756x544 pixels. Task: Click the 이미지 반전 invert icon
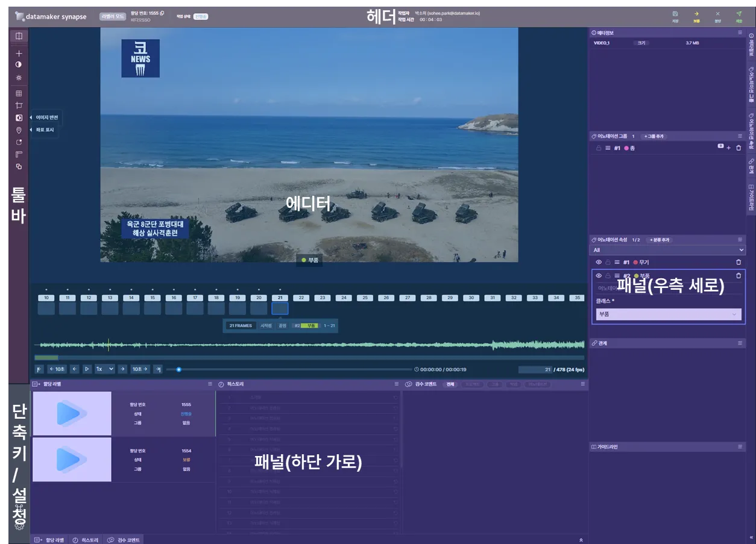pyautogui.click(x=19, y=117)
